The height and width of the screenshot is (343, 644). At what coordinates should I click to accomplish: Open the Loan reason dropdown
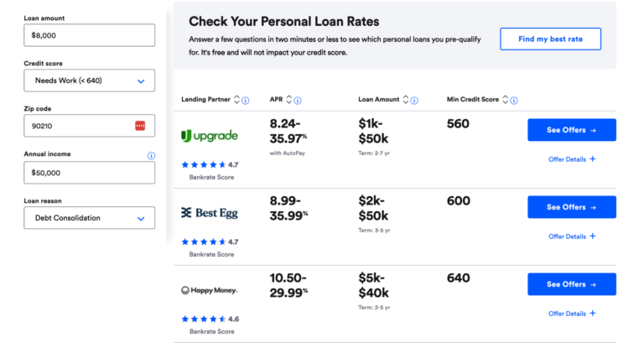point(90,218)
